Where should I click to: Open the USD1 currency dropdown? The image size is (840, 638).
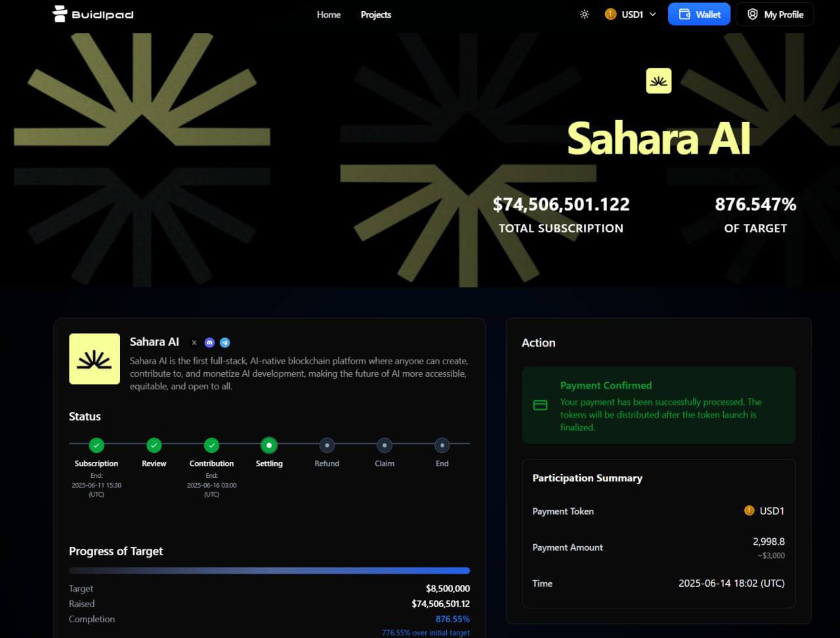tap(631, 14)
